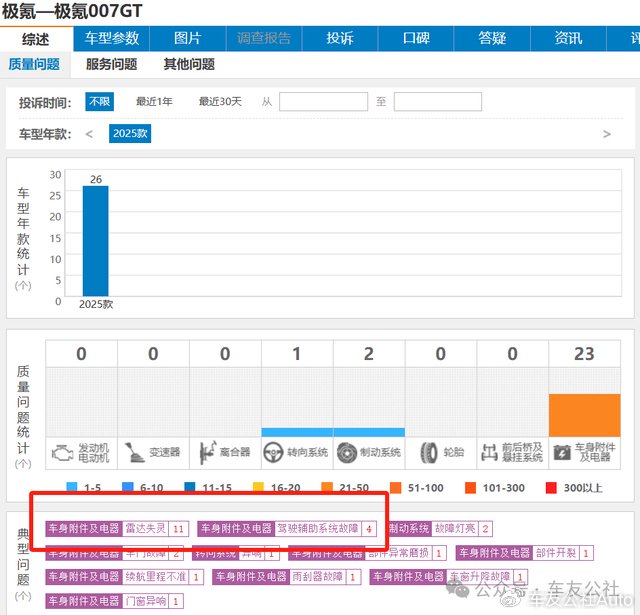Select the 2025款 model year filter

click(130, 133)
